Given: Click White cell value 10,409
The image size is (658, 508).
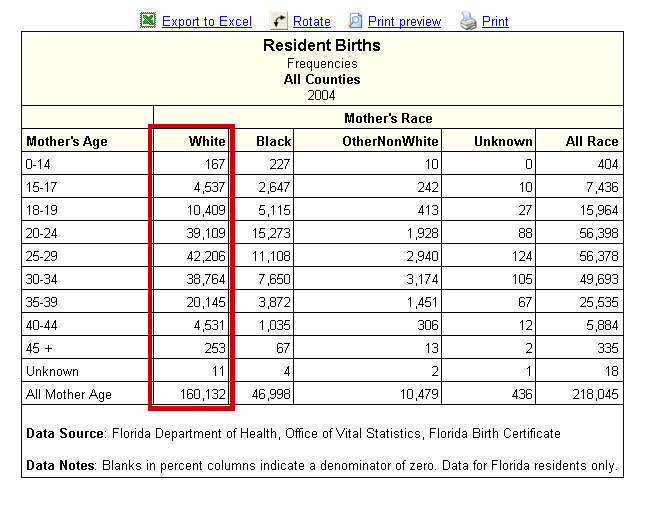Looking at the screenshot, I should (206, 210).
